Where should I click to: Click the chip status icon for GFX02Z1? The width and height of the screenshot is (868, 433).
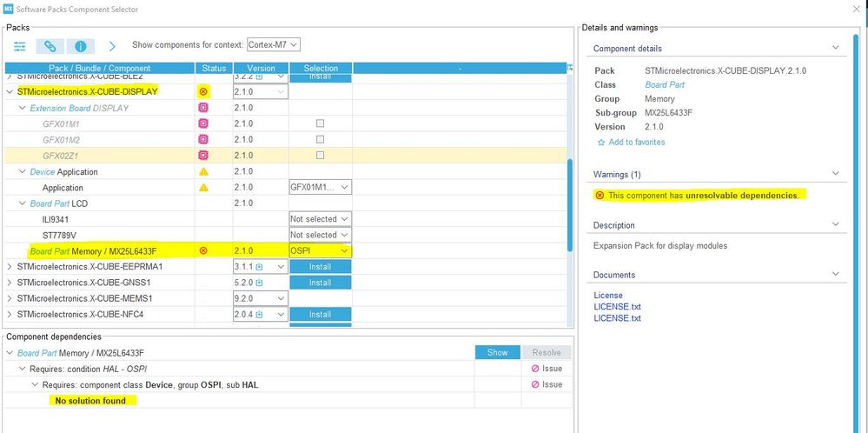tap(203, 155)
